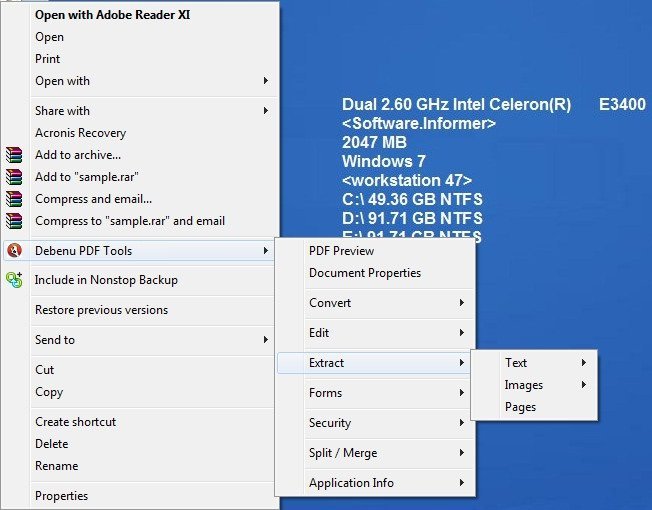Select the highlighted Extract entry

coord(375,363)
